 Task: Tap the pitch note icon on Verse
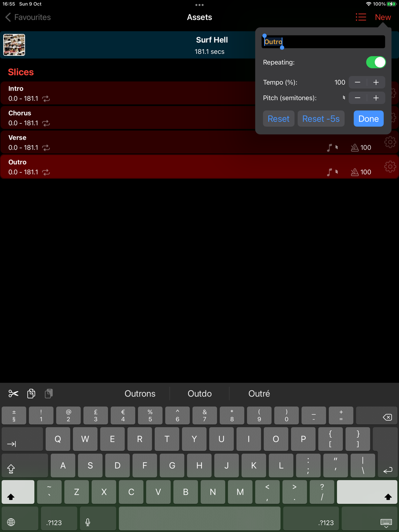(329, 148)
